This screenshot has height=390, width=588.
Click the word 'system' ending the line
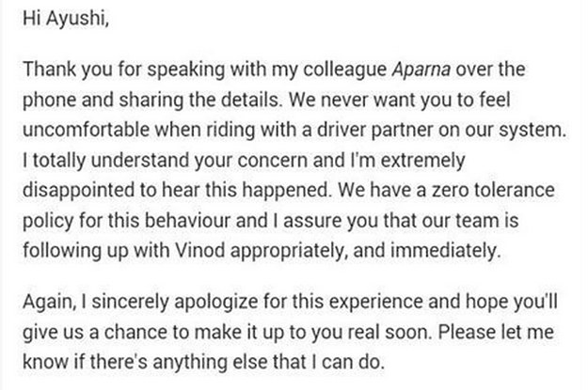click(531, 130)
